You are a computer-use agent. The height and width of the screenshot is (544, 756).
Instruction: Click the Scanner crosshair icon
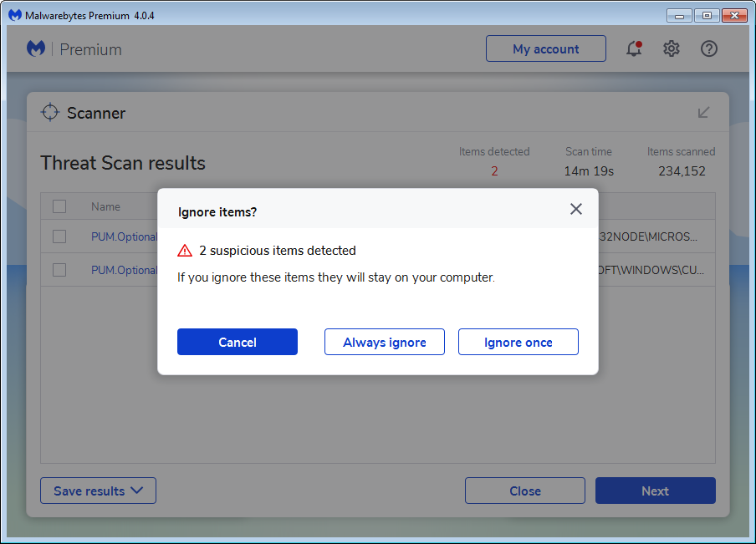[x=50, y=113]
